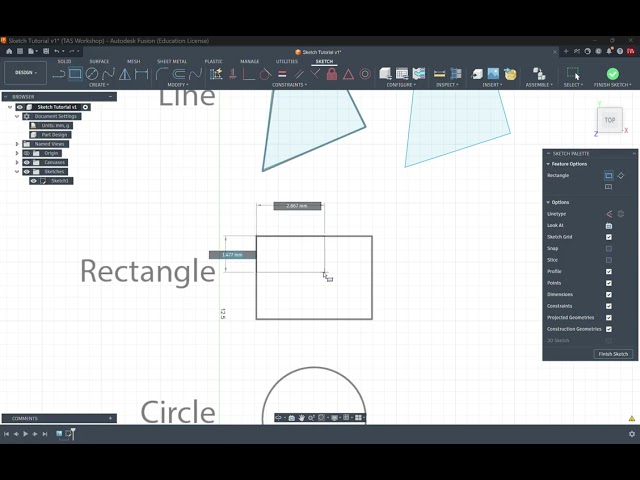Switch to the Mesh tab

click(x=133, y=61)
